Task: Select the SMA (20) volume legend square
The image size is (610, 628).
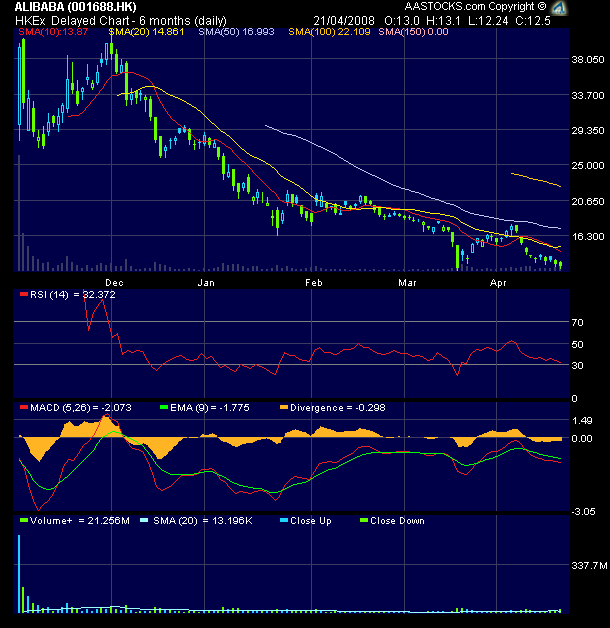Action: pyautogui.click(x=143, y=521)
